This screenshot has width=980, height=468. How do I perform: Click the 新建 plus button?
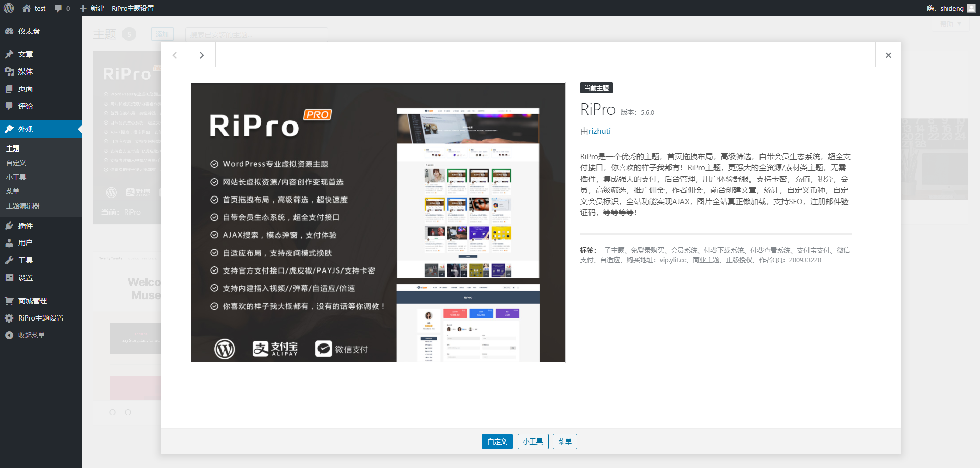[92, 8]
